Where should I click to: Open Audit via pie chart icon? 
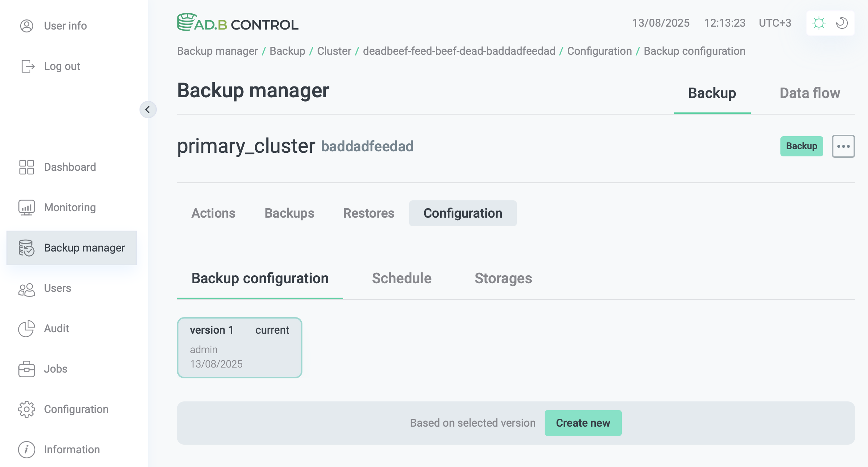point(26,329)
